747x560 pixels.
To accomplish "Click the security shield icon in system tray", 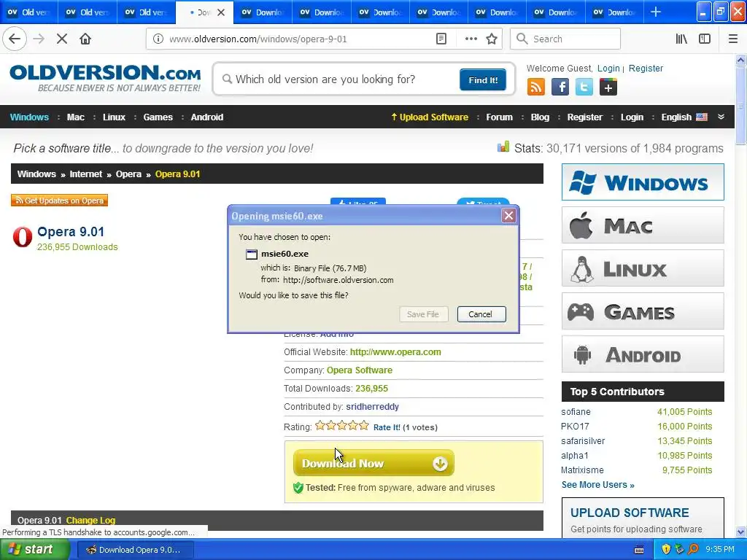I will click(x=666, y=550).
